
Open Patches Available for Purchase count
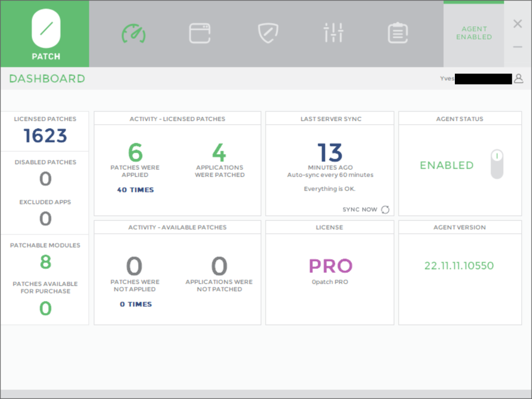point(45,308)
